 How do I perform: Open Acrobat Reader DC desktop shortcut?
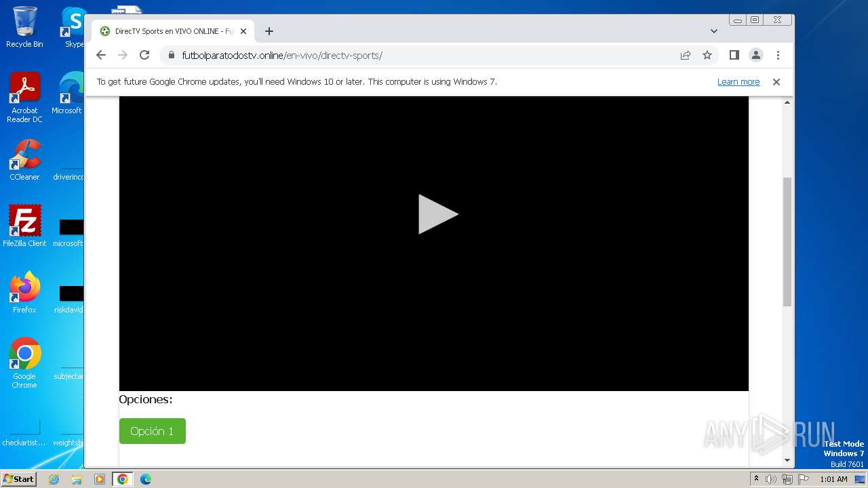coord(24,98)
